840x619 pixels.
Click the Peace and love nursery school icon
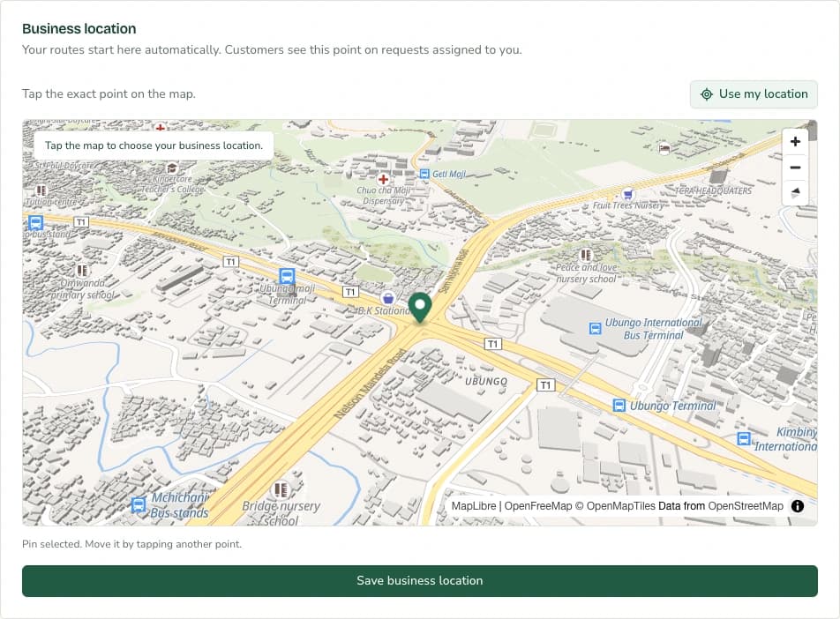click(586, 255)
